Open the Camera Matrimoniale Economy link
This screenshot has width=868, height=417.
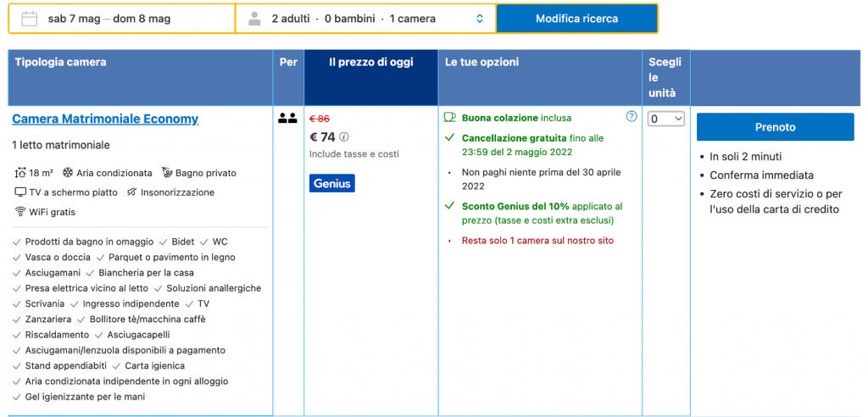coord(105,119)
